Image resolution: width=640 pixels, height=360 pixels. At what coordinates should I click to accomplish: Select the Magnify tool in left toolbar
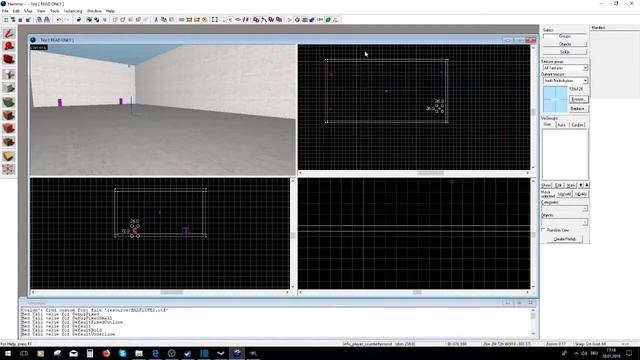point(8,46)
